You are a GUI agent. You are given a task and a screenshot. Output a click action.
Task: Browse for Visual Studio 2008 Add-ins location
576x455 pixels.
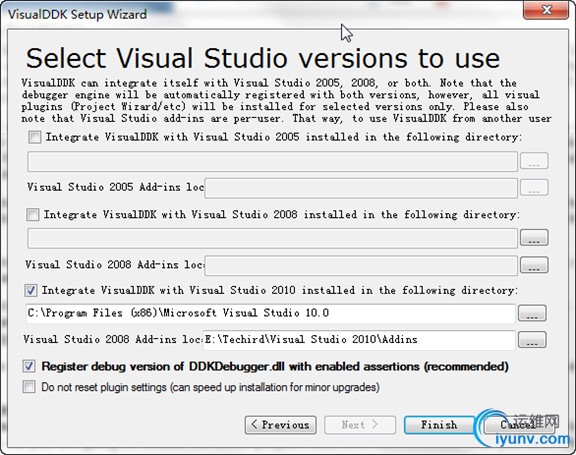tap(534, 265)
